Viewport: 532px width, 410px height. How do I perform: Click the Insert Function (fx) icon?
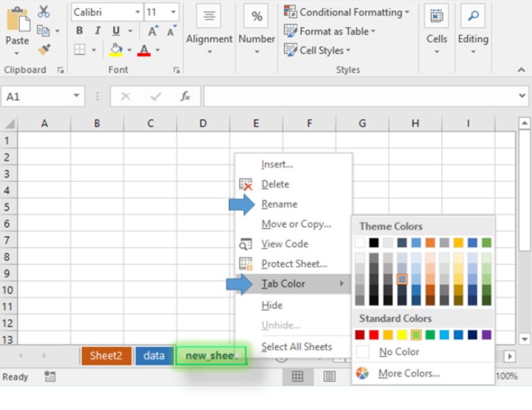click(185, 96)
